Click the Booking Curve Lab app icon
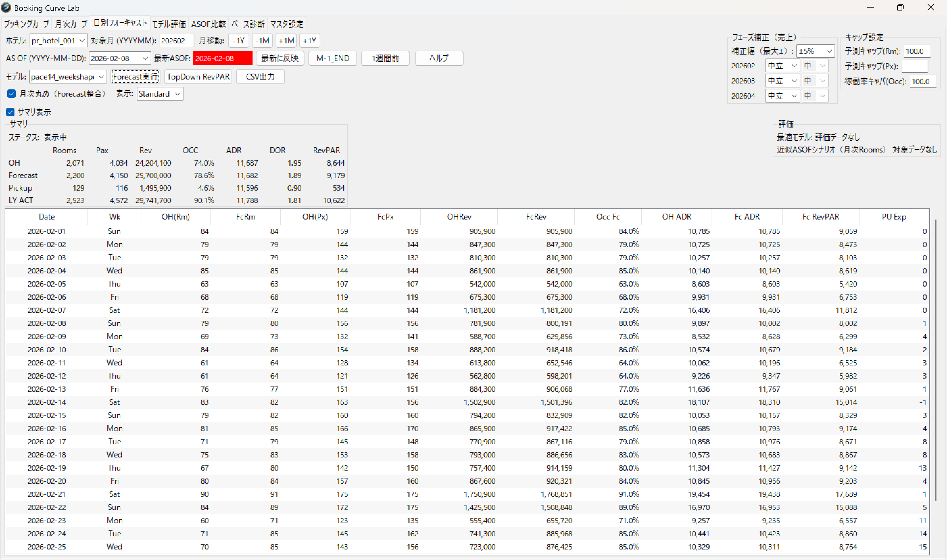 tap(6, 7)
